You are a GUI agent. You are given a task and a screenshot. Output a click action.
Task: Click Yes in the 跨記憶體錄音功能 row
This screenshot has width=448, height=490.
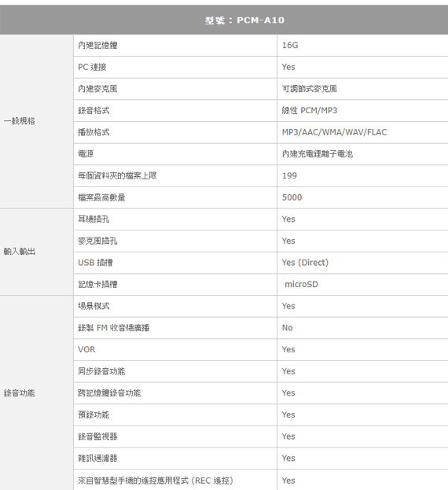pos(288,392)
